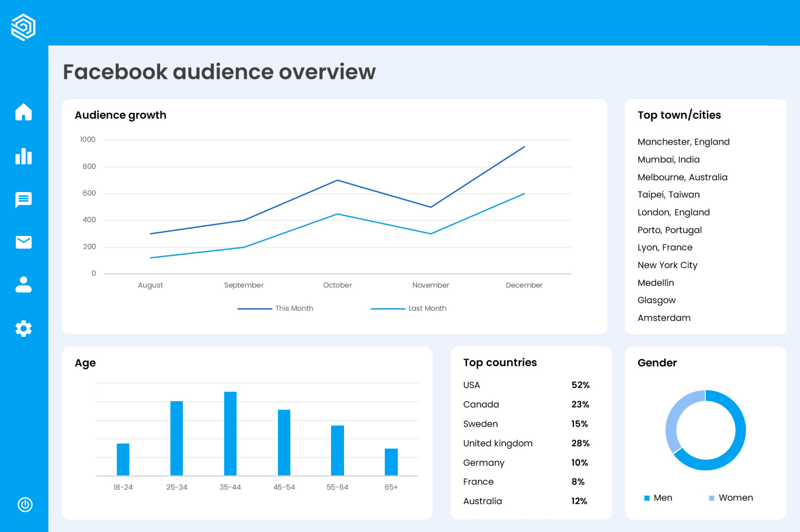
Task: Select Manchester, England in cities list
Action: [684, 142]
